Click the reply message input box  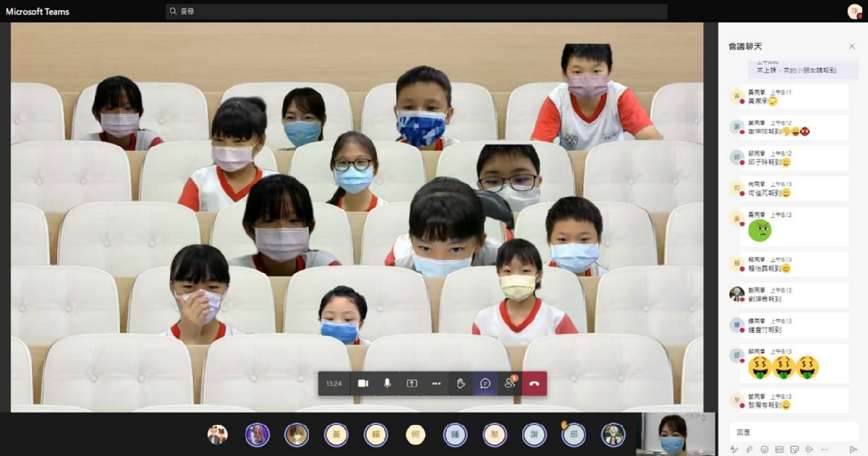(x=793, y=432)
